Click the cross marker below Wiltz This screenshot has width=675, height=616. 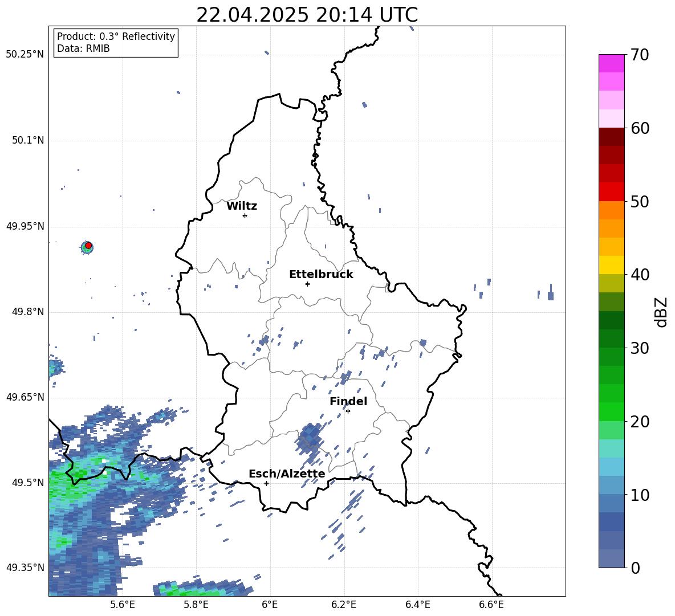[x=245, y=215]
